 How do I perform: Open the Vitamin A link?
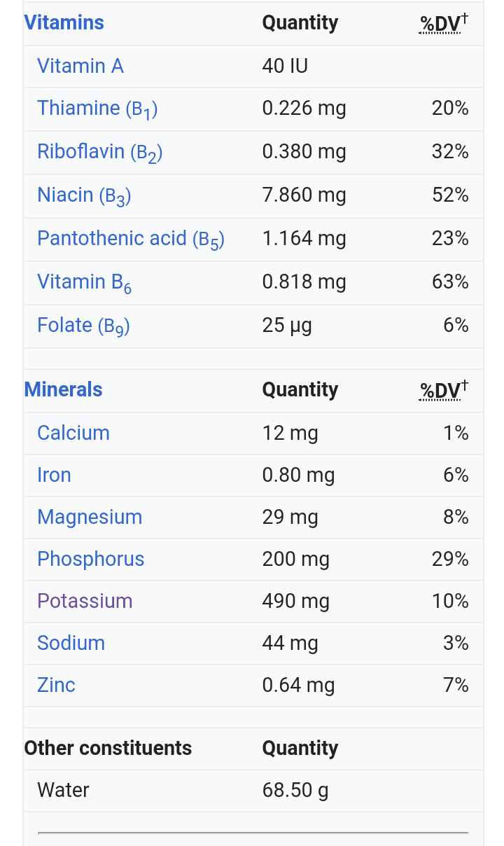[x=80, y=66]
